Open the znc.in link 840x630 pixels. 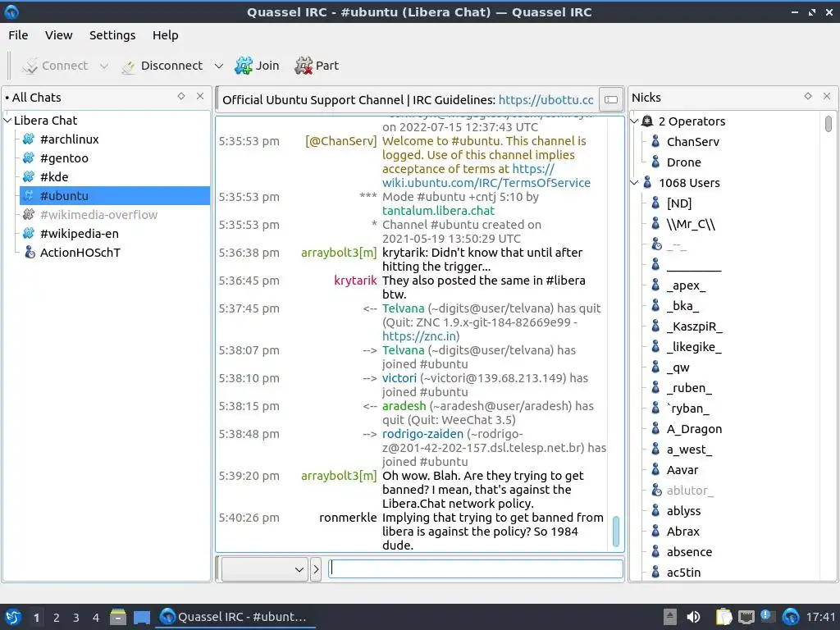tap(419, 336)
